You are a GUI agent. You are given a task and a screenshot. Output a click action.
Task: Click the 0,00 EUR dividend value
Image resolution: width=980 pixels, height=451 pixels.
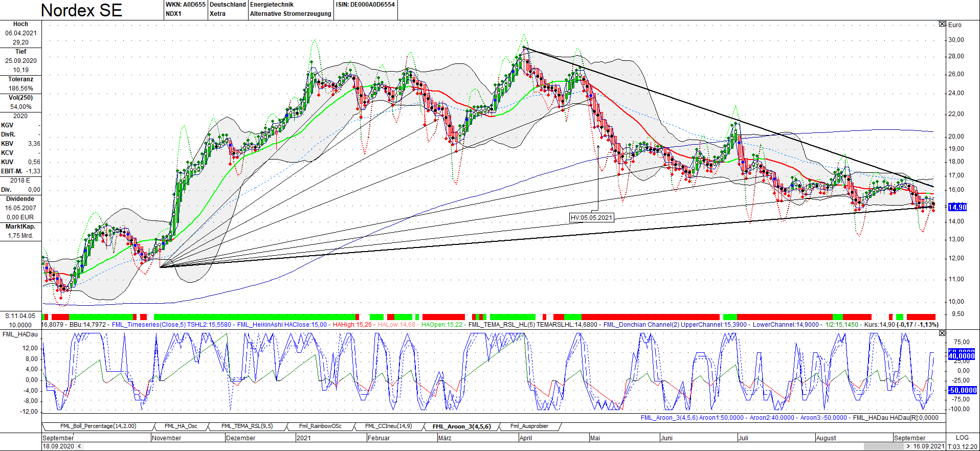(20, 217)
